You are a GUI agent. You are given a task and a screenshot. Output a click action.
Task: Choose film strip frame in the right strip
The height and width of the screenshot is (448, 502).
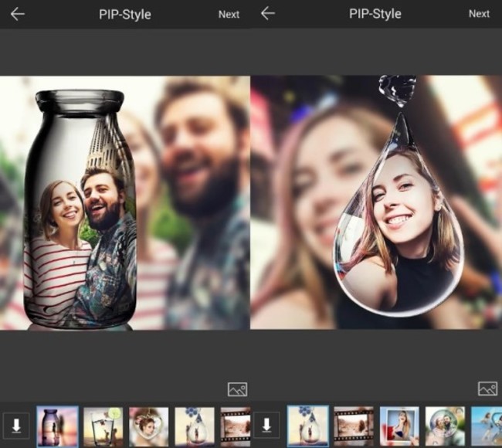click(x=354, y=426)
